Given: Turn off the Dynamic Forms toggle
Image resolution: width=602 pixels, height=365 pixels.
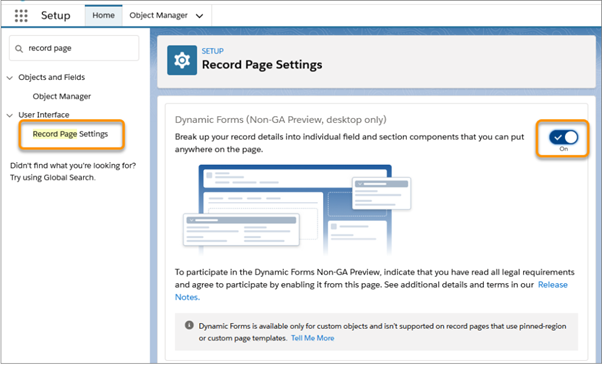Looking at the screenshot, I should pyautogui.click(x=563, y=137).
